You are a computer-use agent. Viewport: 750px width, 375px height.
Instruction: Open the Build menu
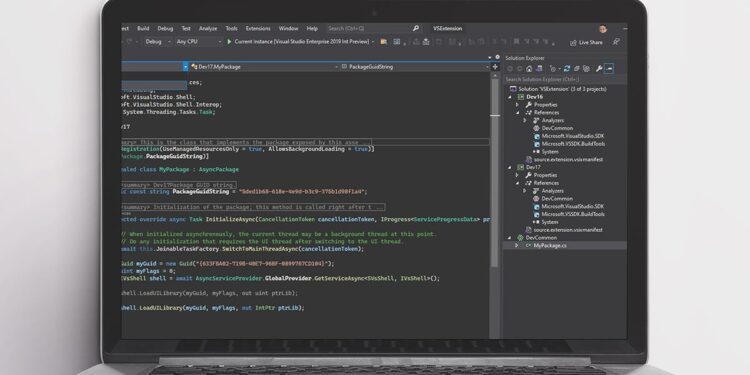pyautogui.click(x=143, y=29)
